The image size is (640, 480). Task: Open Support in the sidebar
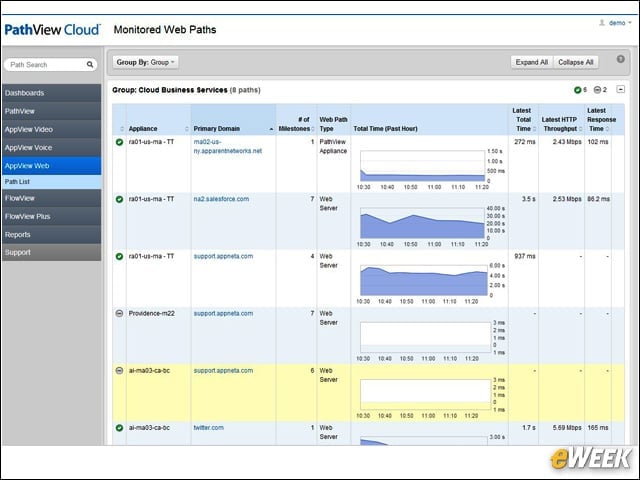[51, 252]
